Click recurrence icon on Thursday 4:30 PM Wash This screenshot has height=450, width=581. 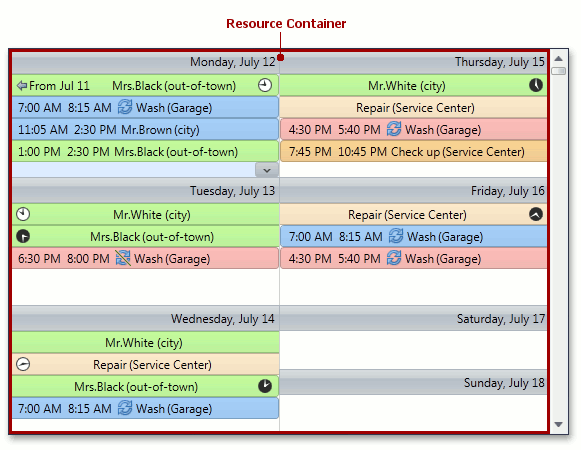pos(394,129)
